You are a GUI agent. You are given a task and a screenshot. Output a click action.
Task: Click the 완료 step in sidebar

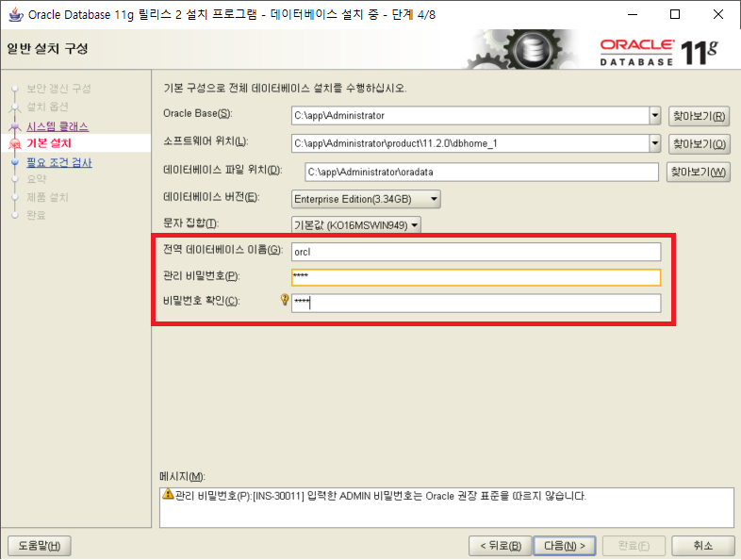point(37,215)
